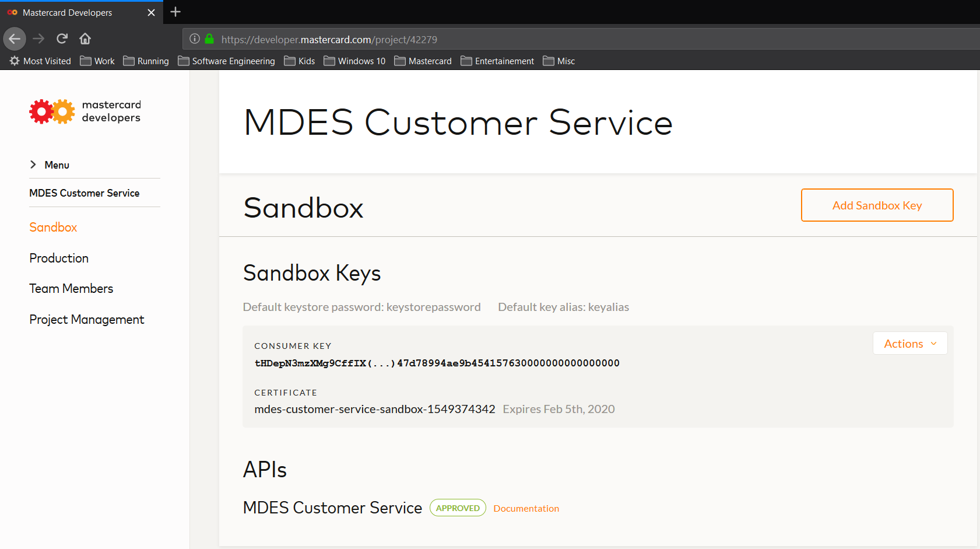Click the browser forward arrow button
This screenshot has width=980, height=549.
pos(38,39)
